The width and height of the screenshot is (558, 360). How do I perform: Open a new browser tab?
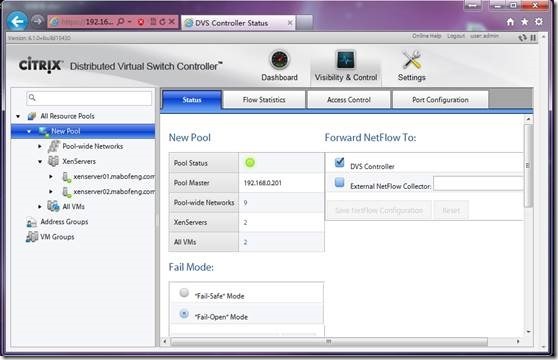(x=305, y=23)
